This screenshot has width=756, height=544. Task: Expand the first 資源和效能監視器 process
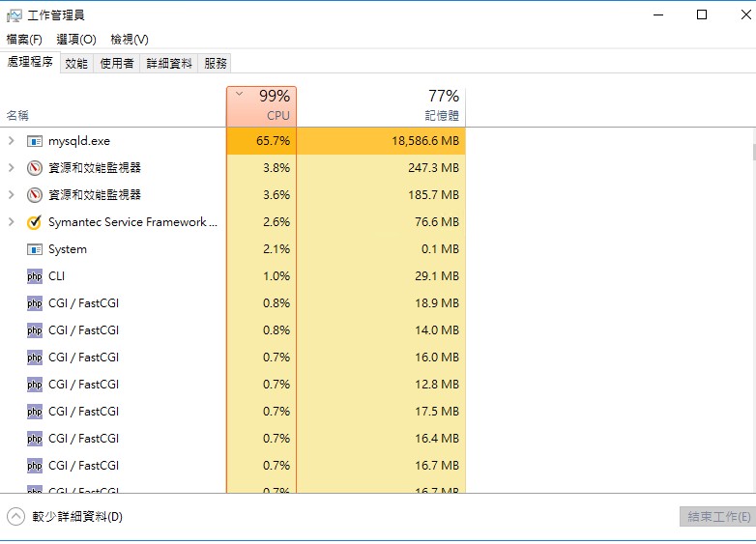click(11, 168)
